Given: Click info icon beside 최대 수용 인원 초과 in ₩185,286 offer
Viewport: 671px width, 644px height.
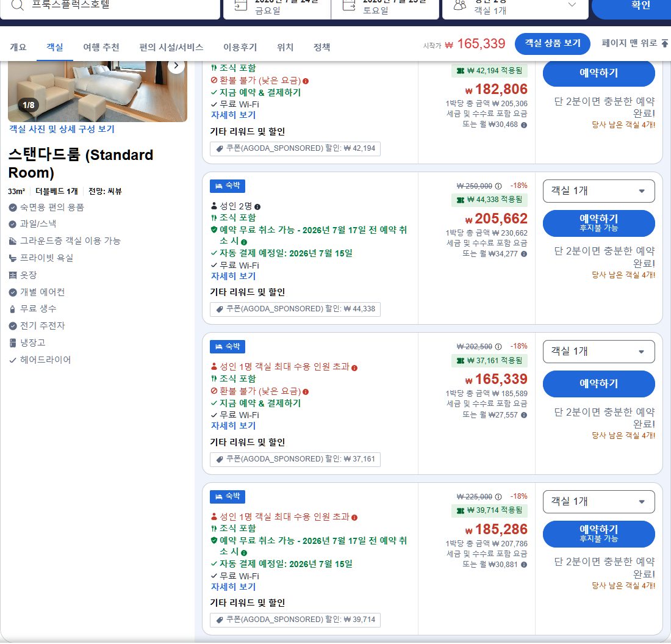Looking at the screenshot, I should click(354, 518).
